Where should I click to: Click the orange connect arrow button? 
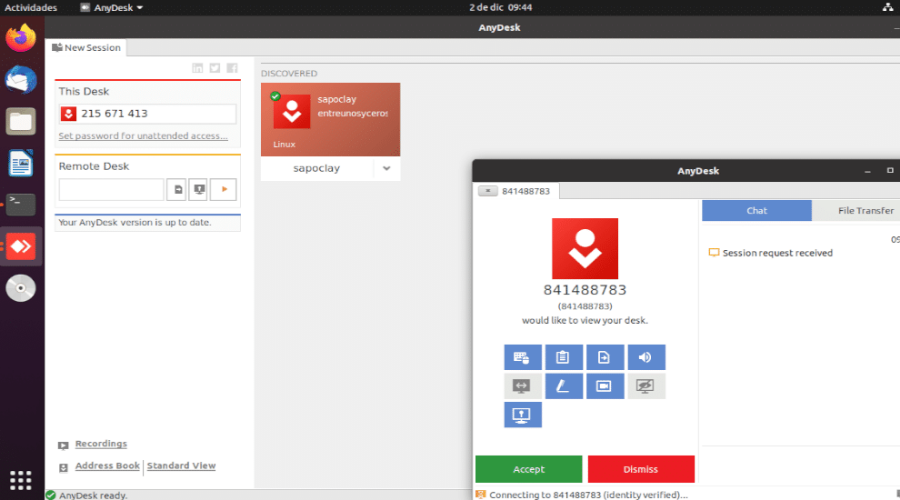(224, 189)
